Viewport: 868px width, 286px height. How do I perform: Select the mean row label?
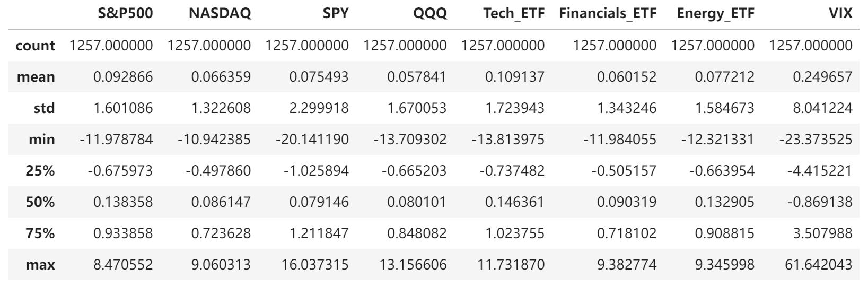click(x=36, y=77)
